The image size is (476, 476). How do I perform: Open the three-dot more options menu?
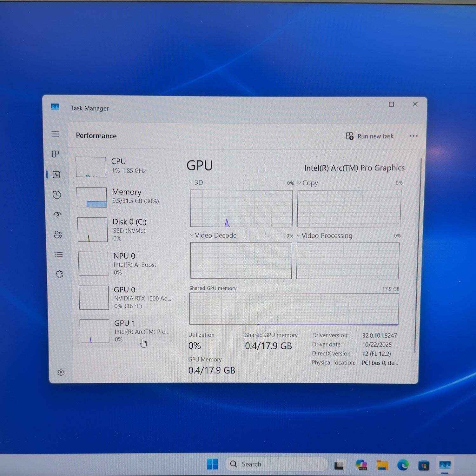tap(413, 136)
